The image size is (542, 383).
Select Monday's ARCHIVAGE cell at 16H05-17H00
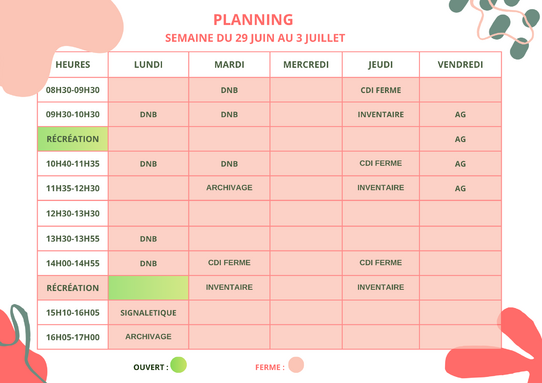(x=148, y=337)
